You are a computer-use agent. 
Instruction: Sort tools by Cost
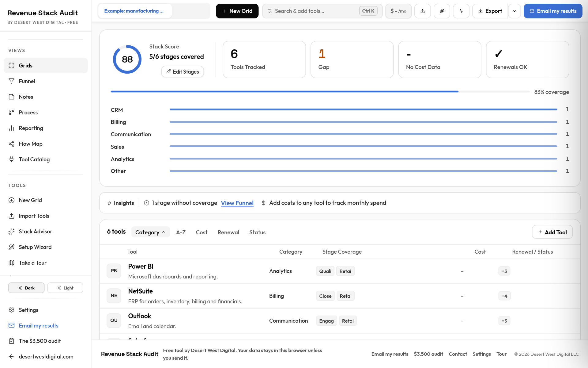[202, 232]
